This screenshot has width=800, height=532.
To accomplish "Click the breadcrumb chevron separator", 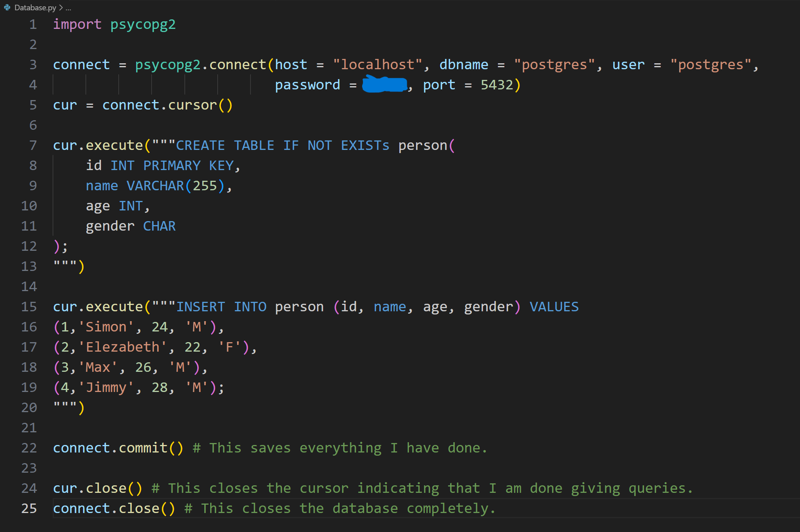I will click(61, 8).
